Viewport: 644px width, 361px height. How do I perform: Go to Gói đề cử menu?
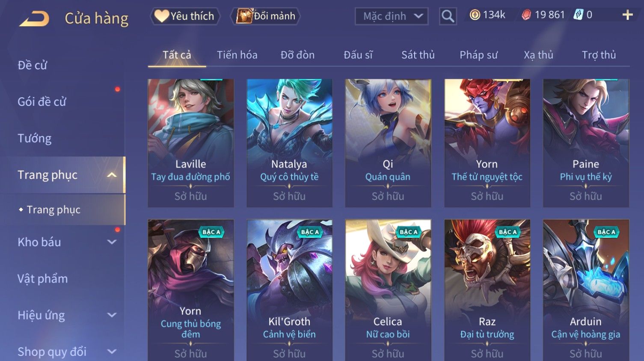point(42,102)
